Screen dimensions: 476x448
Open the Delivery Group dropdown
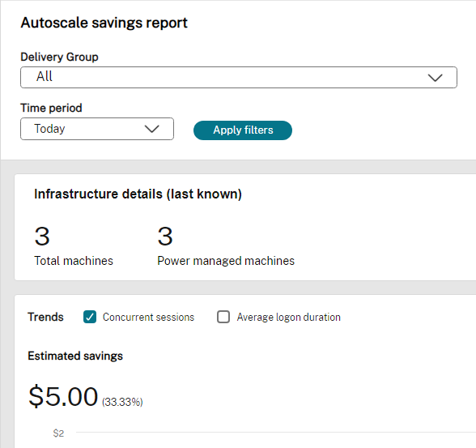click(239, 78)
